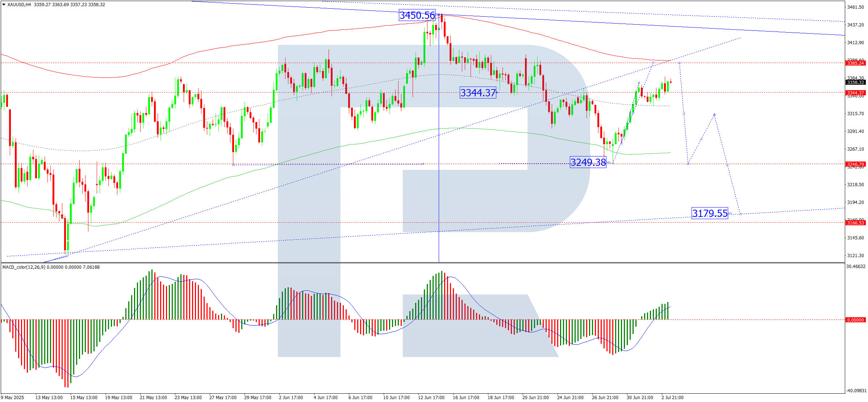Click the red 3385.24 price tag
The width and height of the screenshot is (868, 402).
coord(855,63)
